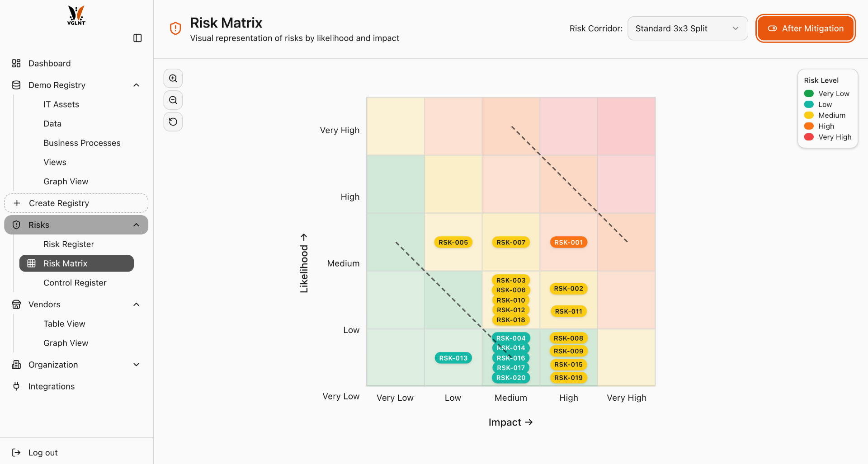Open the Control Register page
Image resolution: width=868 pixels, height=464 pixels.
coord(75,282)
